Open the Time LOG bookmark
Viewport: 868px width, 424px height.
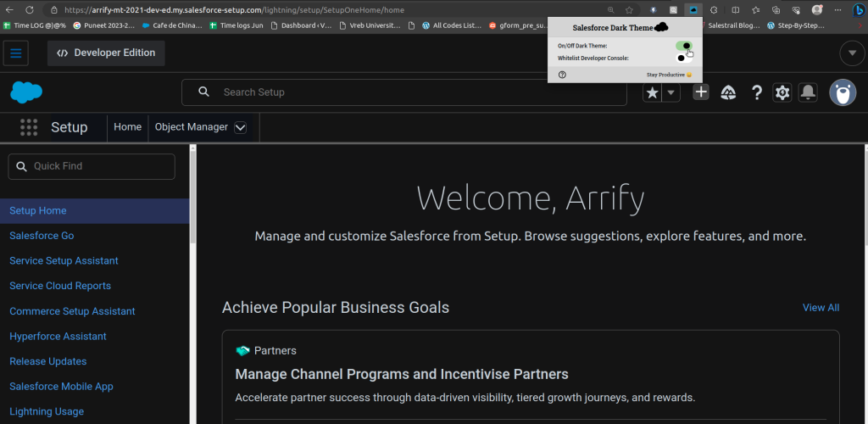[x=35, y=25]
